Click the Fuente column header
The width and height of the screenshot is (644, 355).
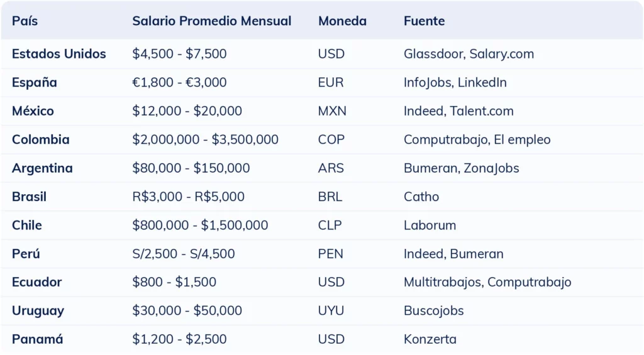(424, 21)
